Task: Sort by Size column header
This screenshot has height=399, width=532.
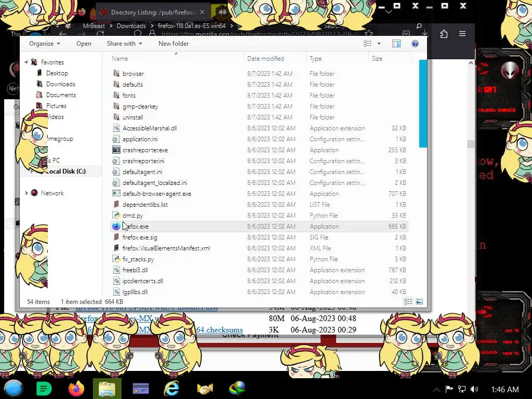Action: click(377, 58)
